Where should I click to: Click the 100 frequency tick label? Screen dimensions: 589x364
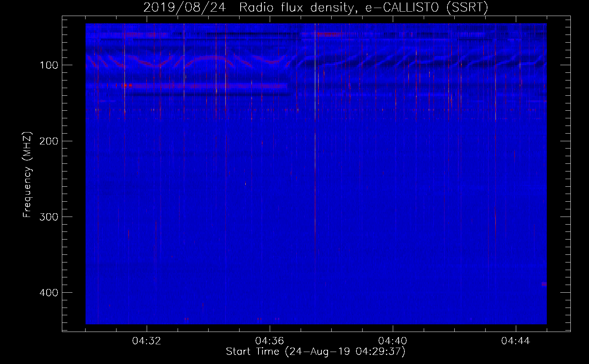49,65
